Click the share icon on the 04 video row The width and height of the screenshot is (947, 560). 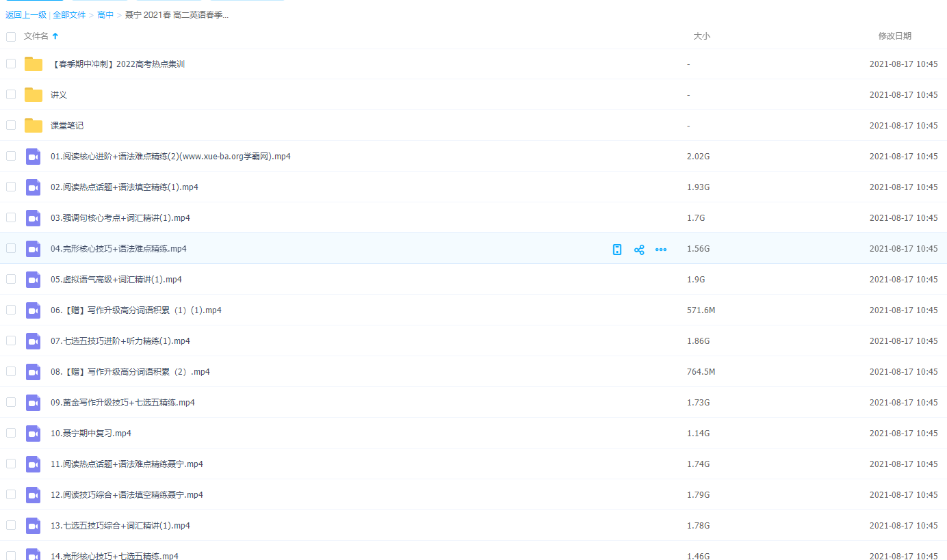pyautogui.click(x=639, y=250)
